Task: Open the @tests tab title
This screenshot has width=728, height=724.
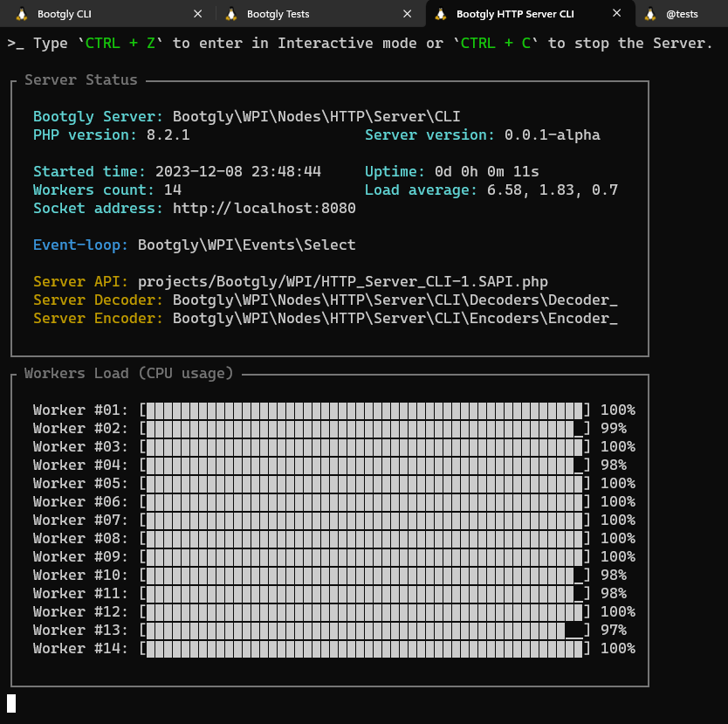Action: coord(682,14)
